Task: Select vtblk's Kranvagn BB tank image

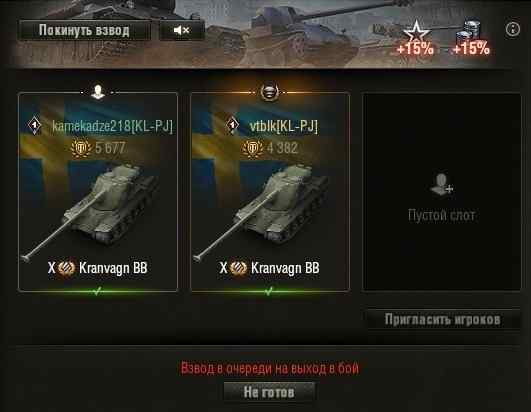Action: pyautogui.click(x=262, y=212)
